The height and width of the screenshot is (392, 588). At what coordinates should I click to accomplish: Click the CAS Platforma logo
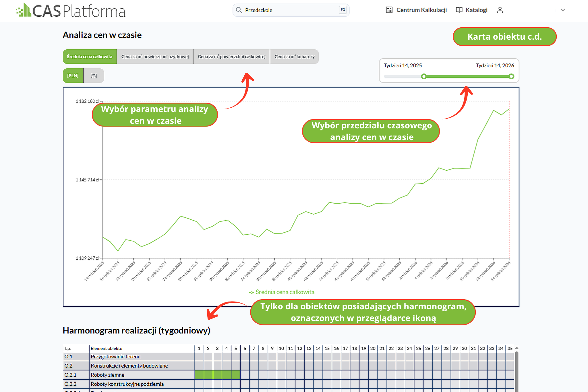[x=71, y=10]
